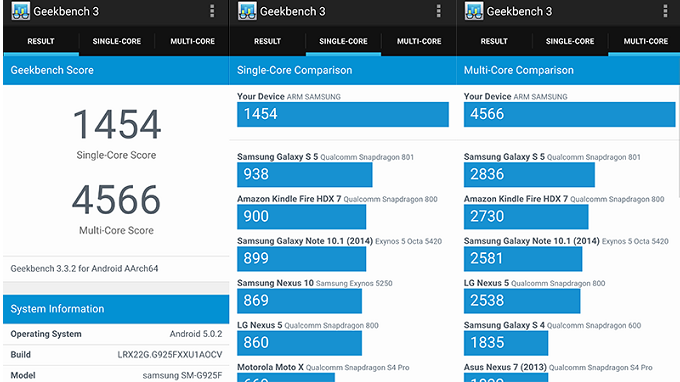Select RESULT tab in middle panel
Screen dimensions: 680x382
pos(268,41)
